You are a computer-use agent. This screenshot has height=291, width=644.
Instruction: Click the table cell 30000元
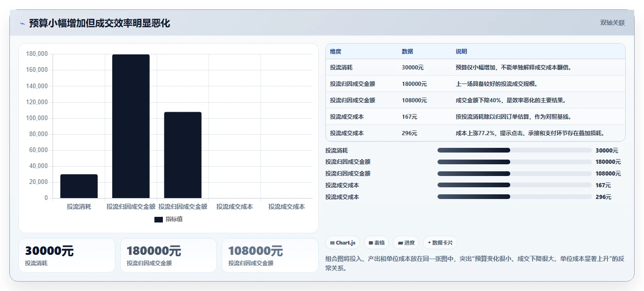(x=413, y=68)
